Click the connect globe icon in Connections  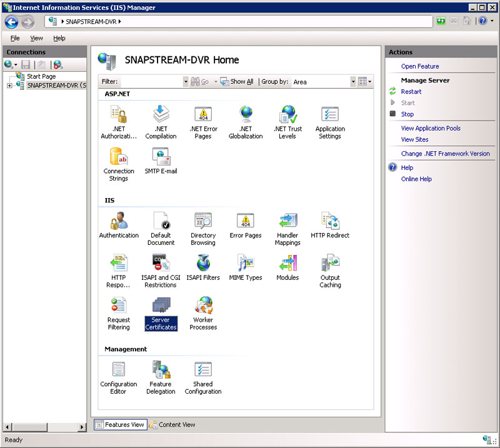point(9,65)
